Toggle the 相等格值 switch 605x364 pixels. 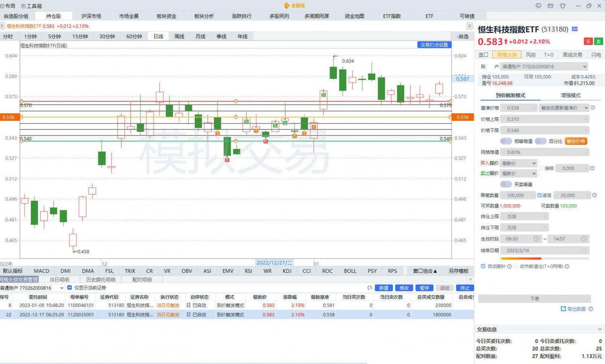[506, 141]
